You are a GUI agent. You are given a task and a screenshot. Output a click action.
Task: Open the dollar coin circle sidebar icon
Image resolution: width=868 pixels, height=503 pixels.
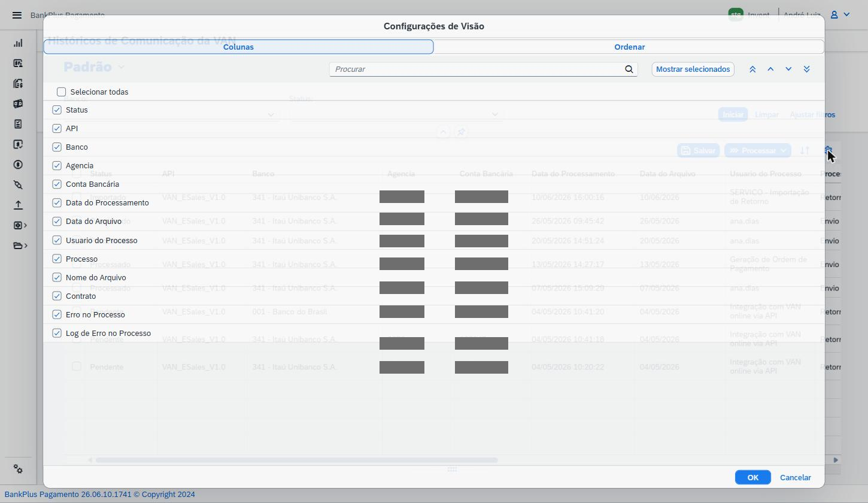18,165
